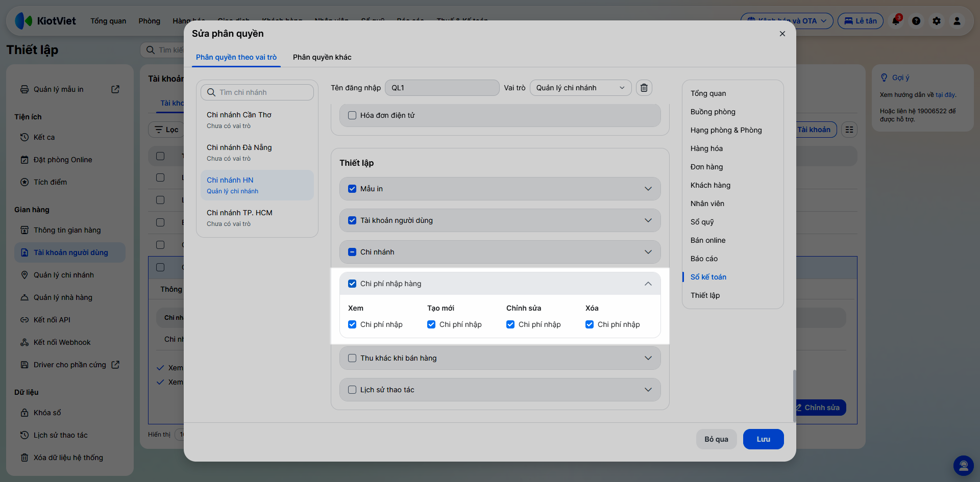Click the Bỏ qua button
This screenshot has width=980, height=482.
(717, 439)
